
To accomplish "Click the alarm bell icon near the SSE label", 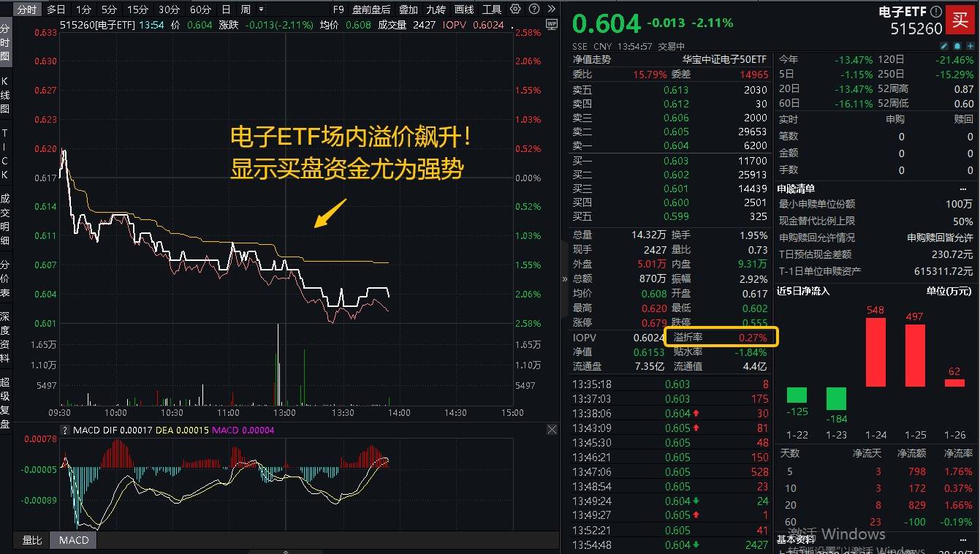I will coord(957,45).
